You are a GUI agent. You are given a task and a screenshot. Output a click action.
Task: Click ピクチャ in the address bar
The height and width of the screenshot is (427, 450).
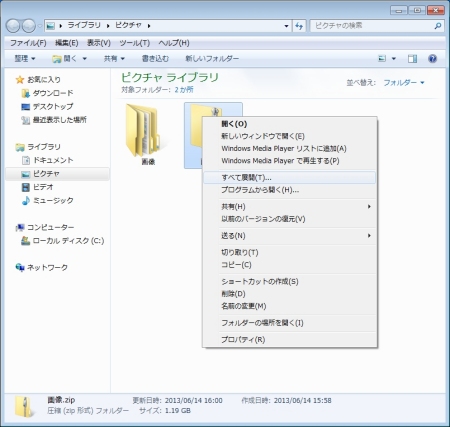point(128,25)
